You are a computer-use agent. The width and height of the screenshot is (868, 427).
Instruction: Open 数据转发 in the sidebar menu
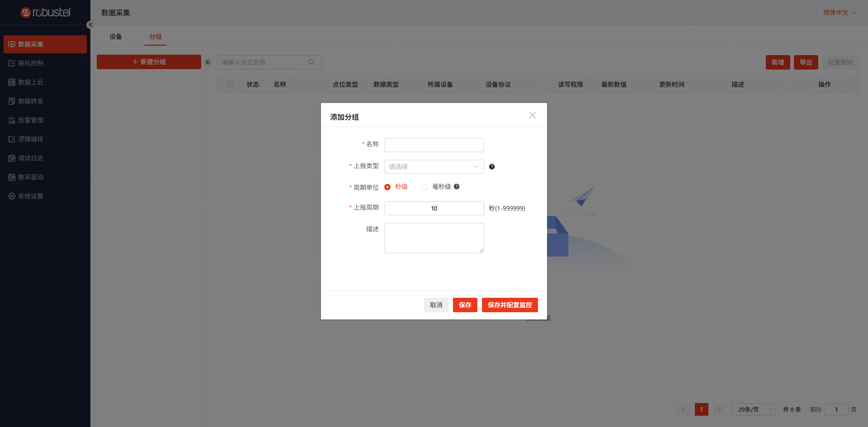(x=31, y=101)
